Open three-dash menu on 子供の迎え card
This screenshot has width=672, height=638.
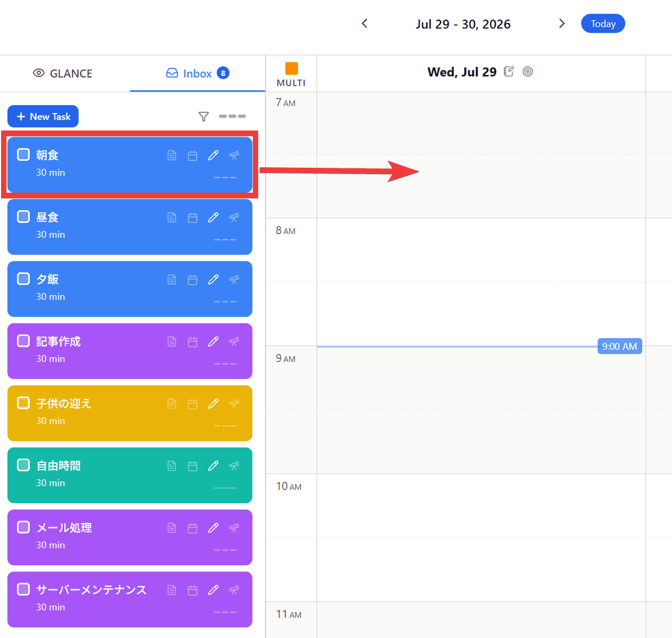click(x=225, y=426)
